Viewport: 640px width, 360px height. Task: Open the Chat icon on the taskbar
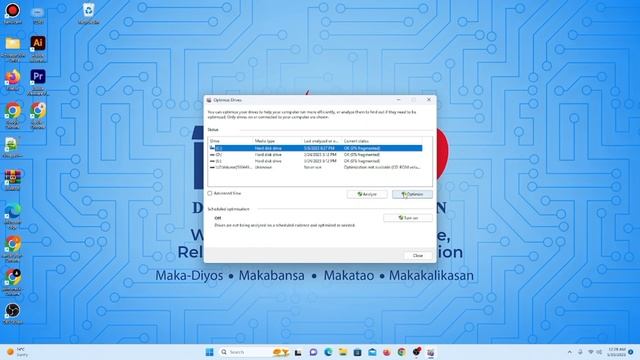click(x=313, y=352)
